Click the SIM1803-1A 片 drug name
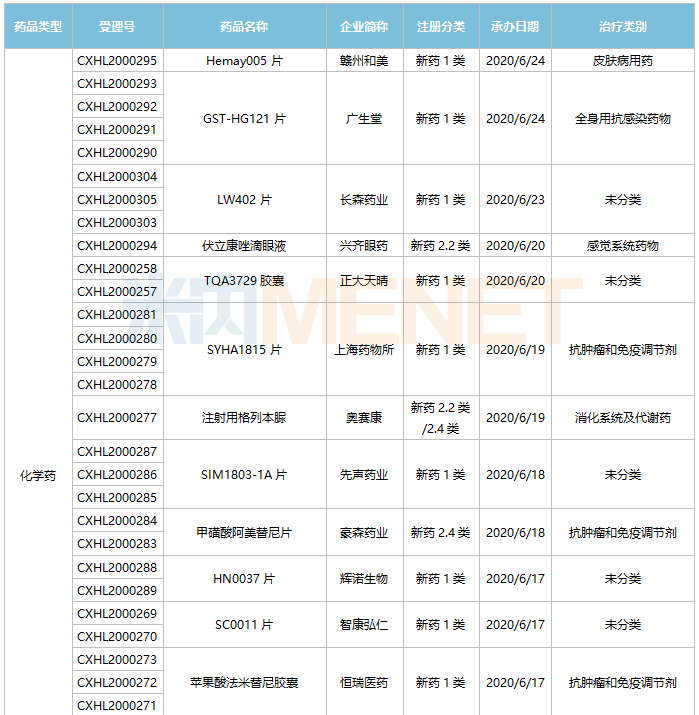Screen dimensions: 699x715 point(244,475)
